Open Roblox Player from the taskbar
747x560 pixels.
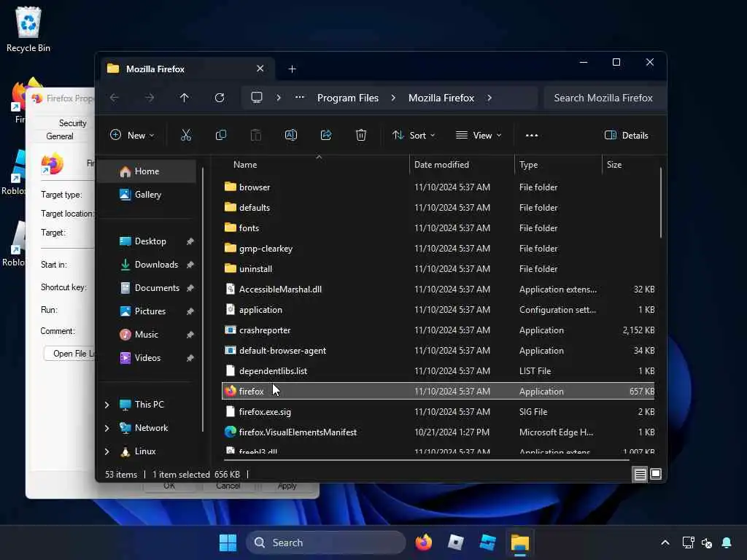click(x=456, y=542)
